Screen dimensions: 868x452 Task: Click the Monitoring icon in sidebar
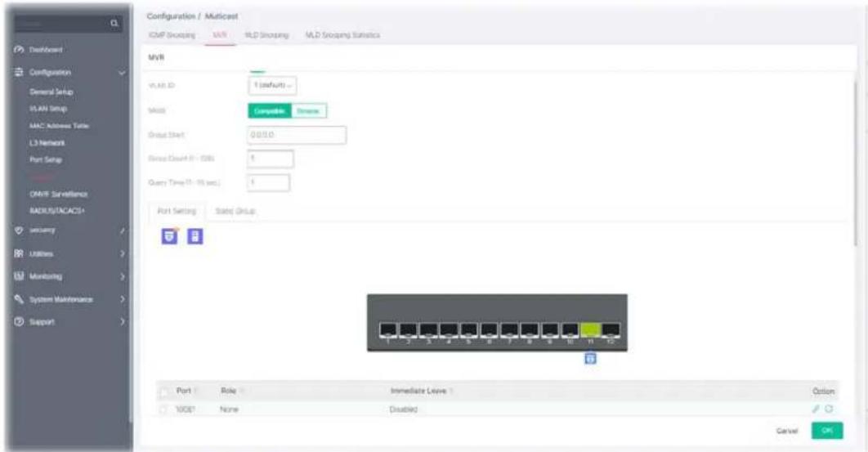pyautogui.click(x=19, y=275)
